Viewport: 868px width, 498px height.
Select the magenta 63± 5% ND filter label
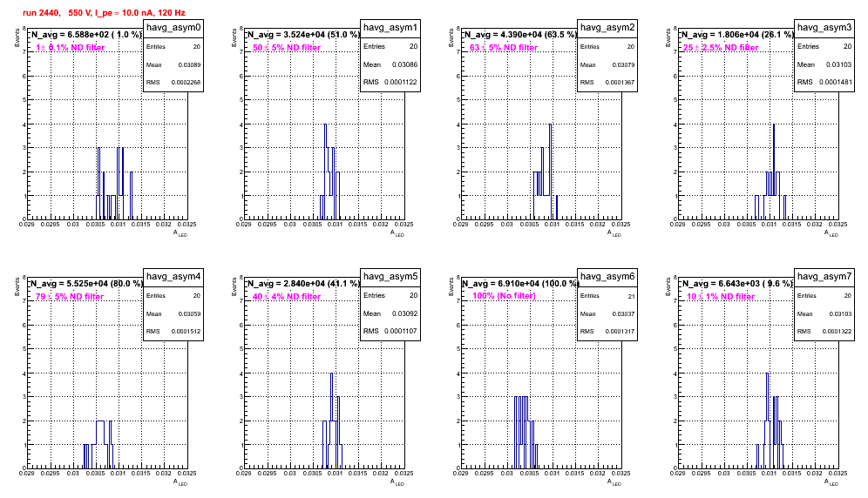pos(504,48)
